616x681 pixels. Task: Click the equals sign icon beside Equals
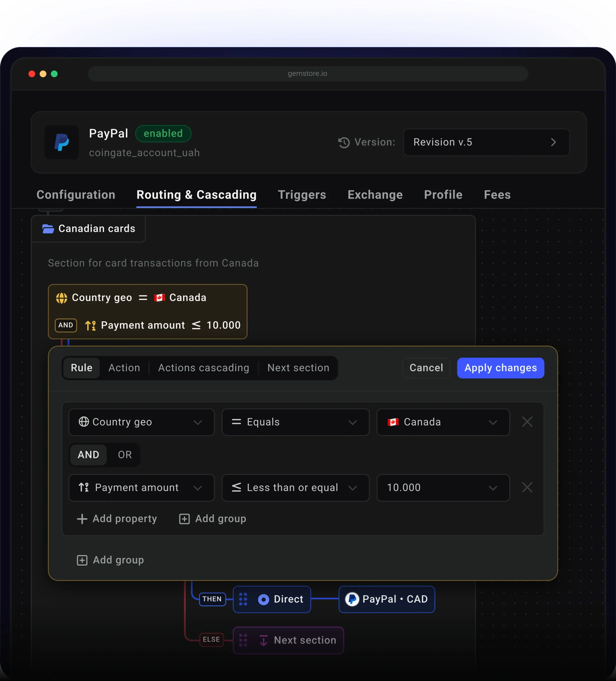click(x=236, y=422)
